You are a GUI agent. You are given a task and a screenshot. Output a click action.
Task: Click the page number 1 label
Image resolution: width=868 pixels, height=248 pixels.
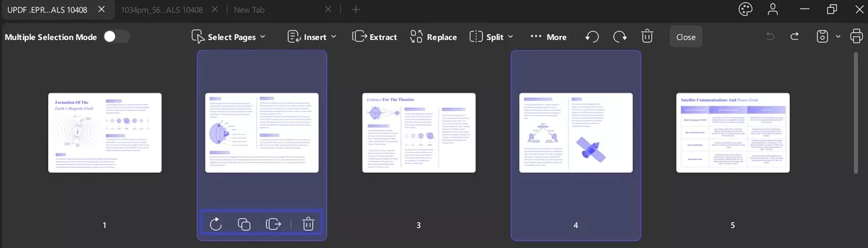click(105, 225)
